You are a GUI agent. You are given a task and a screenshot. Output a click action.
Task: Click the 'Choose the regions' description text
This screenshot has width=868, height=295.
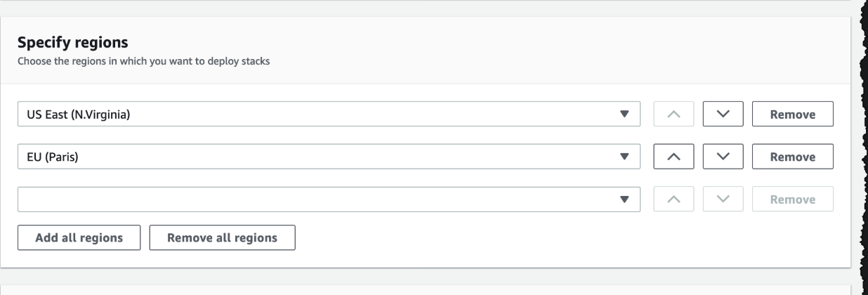(143, 61)
